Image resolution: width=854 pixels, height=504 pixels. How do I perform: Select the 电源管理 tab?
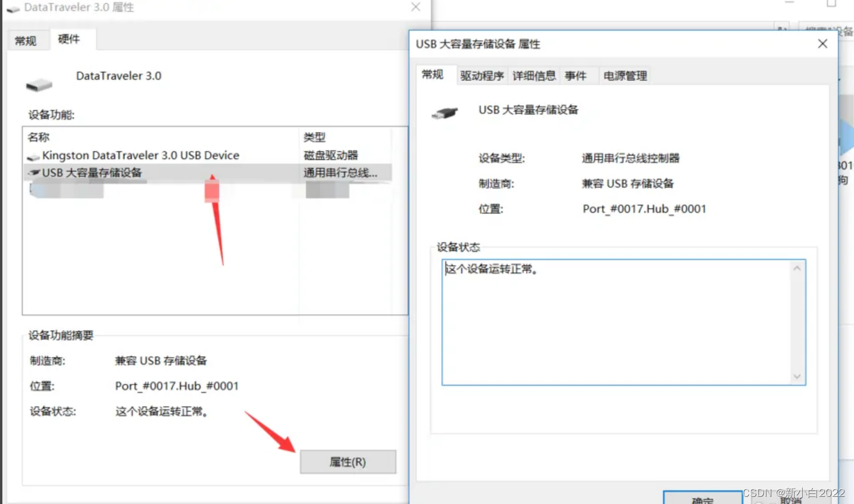tap(625, 76)
